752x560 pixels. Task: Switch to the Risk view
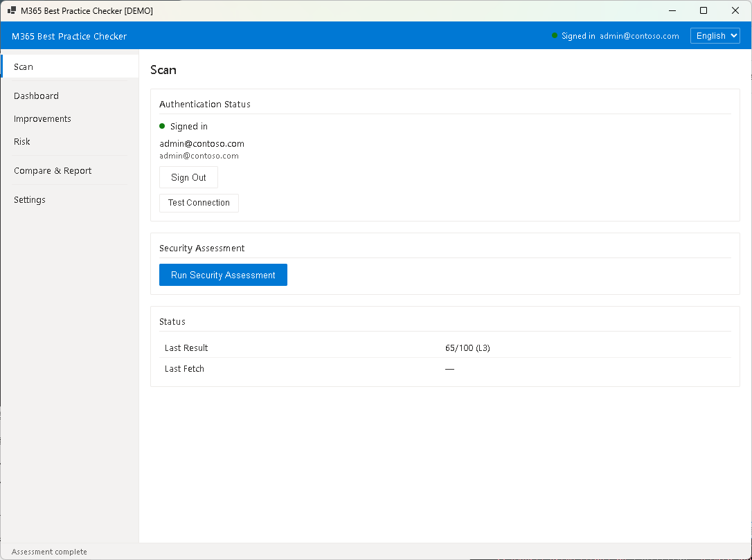[22, 142]
